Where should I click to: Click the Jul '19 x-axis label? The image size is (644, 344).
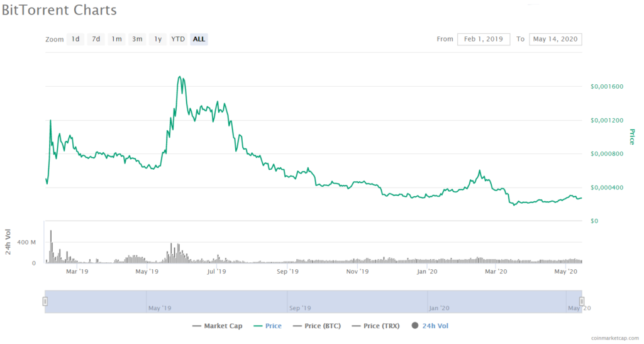(x=216, y=271)
